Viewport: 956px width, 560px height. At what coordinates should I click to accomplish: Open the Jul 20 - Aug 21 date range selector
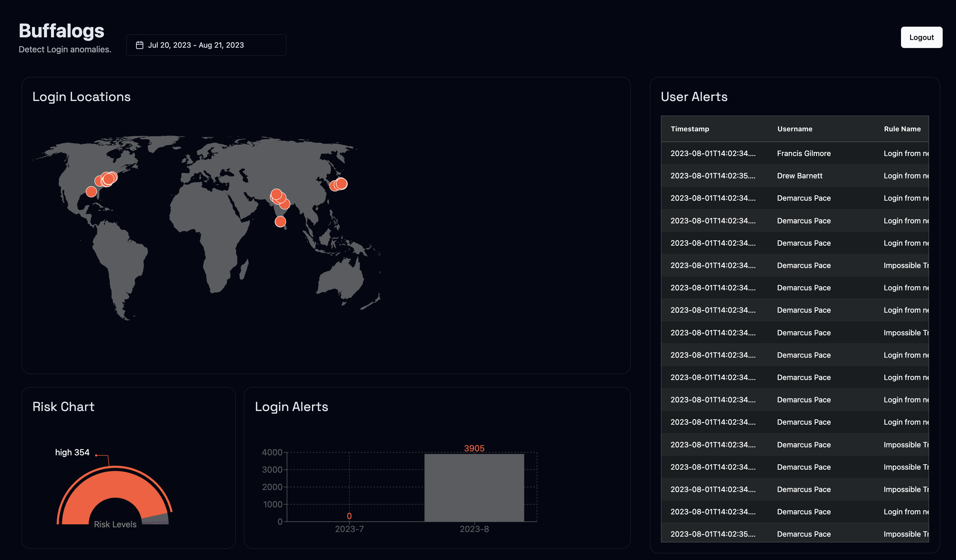coord(206,45)
